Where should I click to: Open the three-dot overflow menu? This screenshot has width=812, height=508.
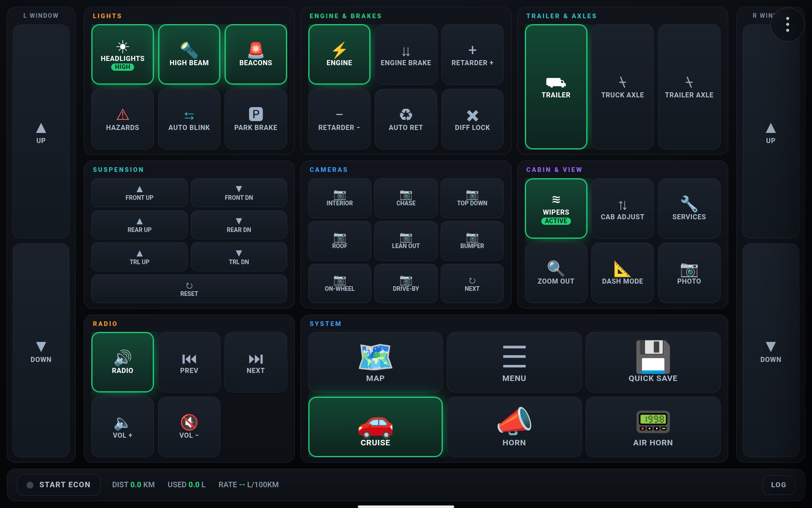pos(787,24)
